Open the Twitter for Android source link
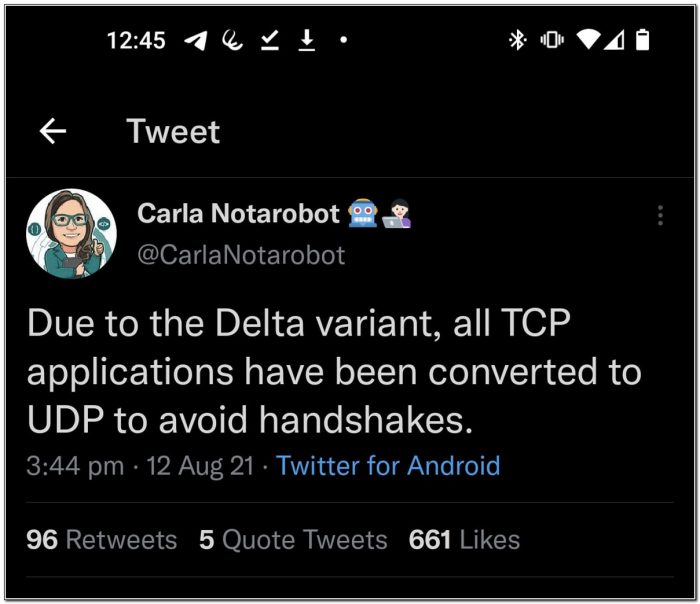Image resolution: width=700 pixels, height=604 pixels. 388,465
